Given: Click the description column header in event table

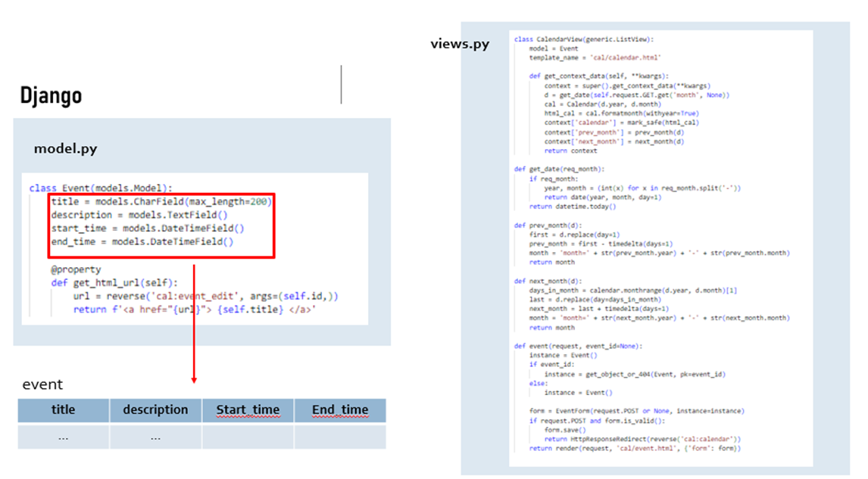Looking at the screenshot, I should click(x=155, y=410).
